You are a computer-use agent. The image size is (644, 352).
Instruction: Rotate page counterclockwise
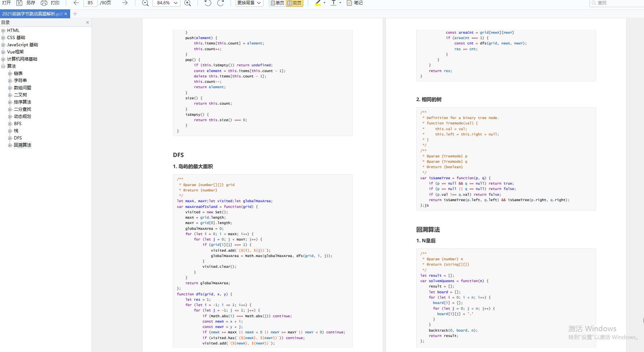coord(208,3)
